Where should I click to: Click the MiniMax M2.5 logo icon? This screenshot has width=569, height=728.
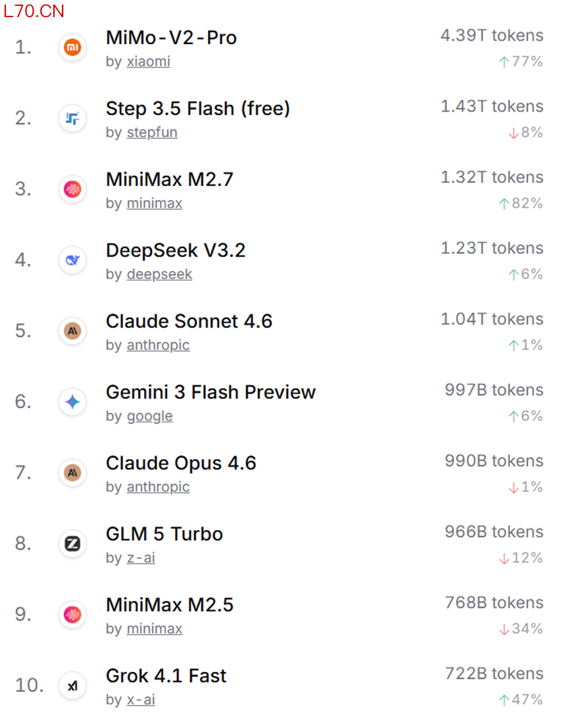[72, 615]
